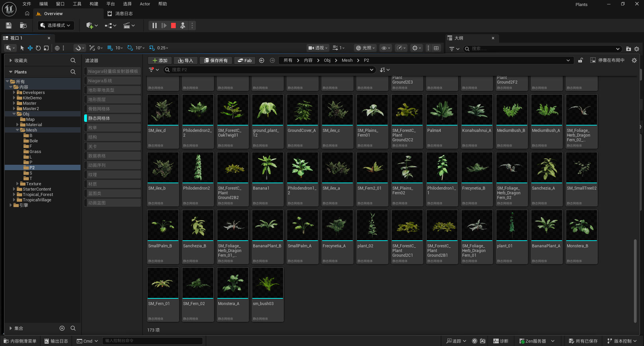Image resolution: width=644 pixels, height=346 pixels.
Task: Click the eject/possess player icon
Action: click(x=183, y=26)
